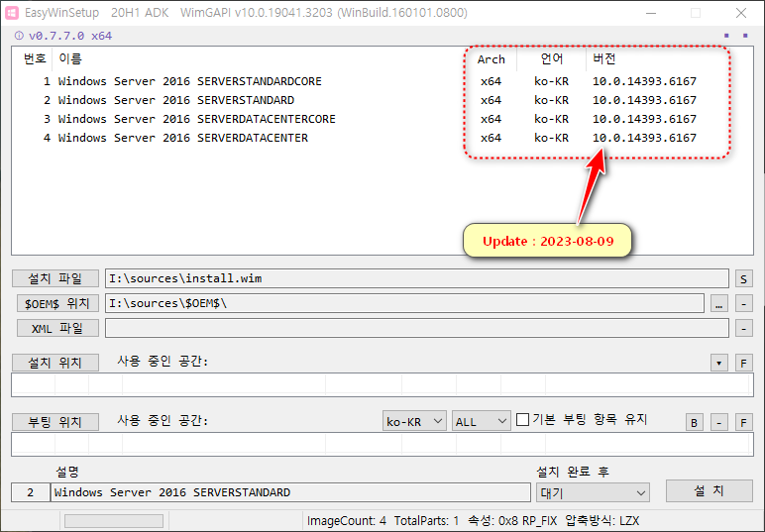Click the minus button in boot location row
Viewport: 765px width, 532px height.
click(x=719, y=422)
